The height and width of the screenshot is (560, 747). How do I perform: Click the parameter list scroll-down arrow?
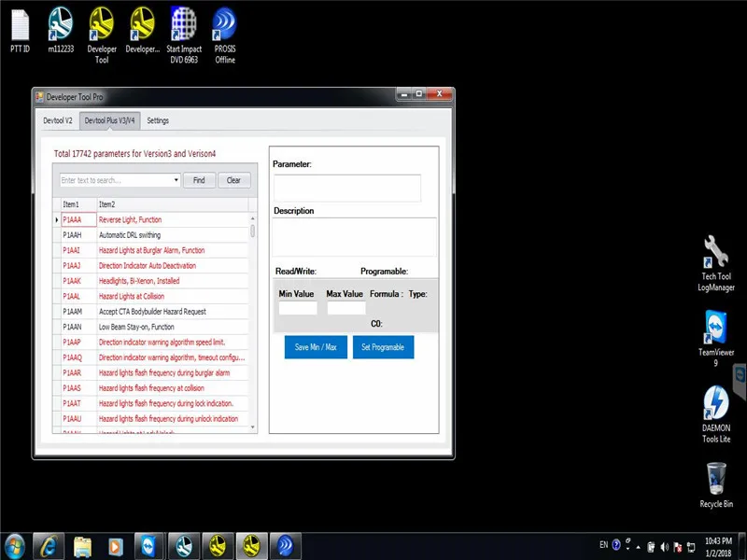tap(252, 427)
